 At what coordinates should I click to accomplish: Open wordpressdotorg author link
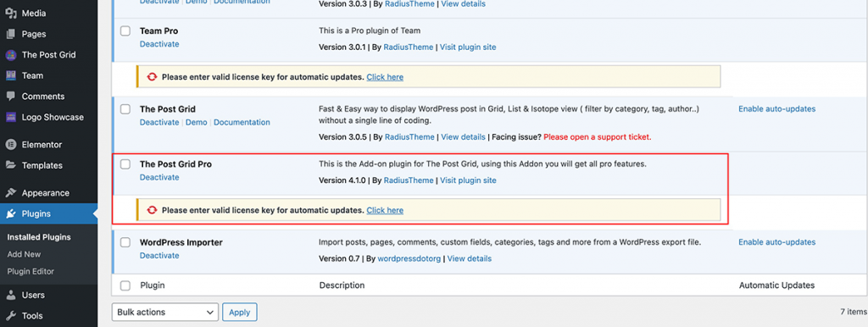(409, 258)
